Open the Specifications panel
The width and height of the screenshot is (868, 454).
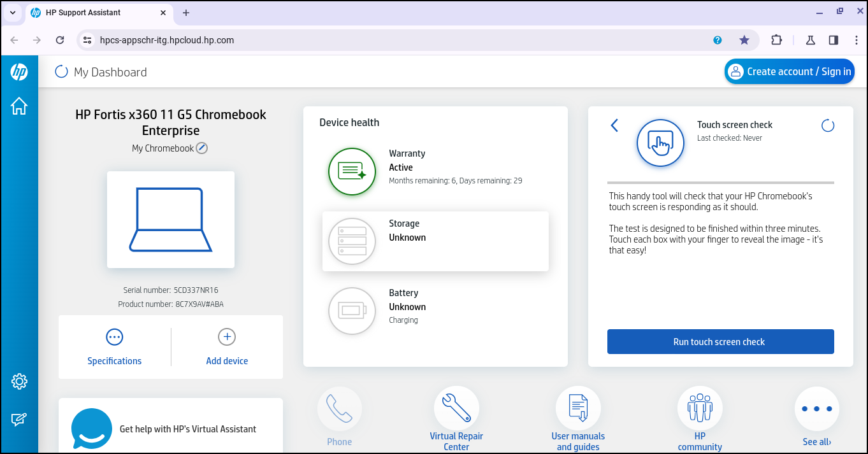point(114,347)
